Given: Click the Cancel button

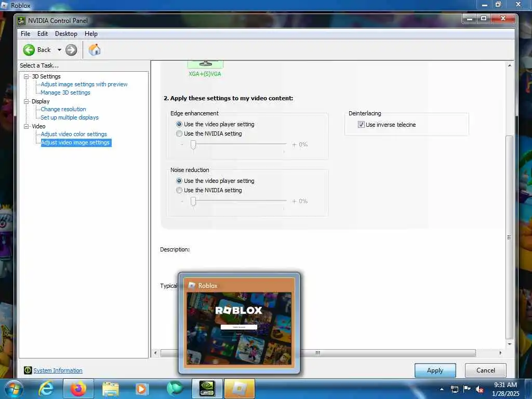Looking at the screenshot, I should 486,370.
